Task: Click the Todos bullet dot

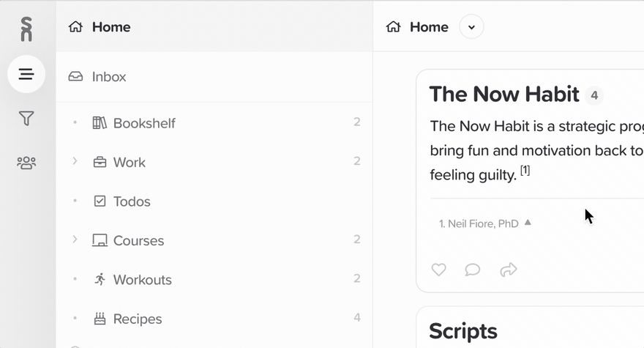Action: 75,200
